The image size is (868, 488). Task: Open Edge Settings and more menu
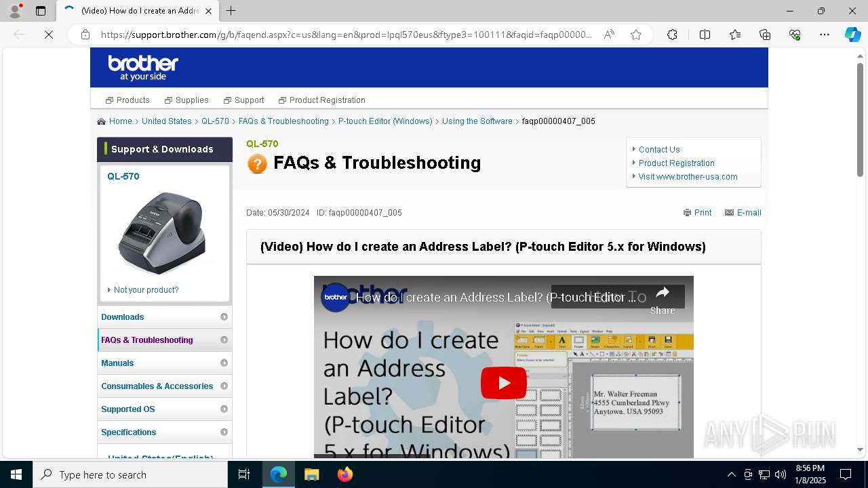(825, 35)
